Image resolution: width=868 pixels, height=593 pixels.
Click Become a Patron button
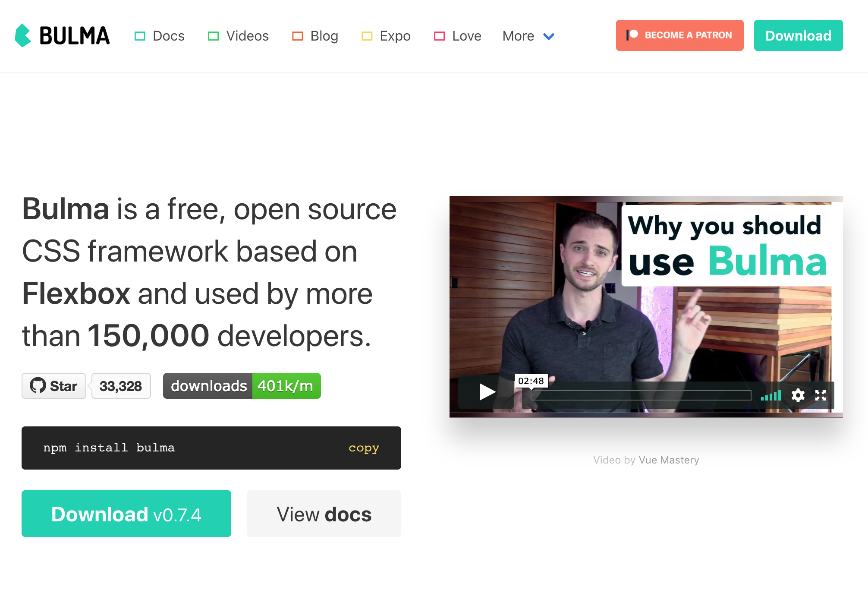coord(679,35)
